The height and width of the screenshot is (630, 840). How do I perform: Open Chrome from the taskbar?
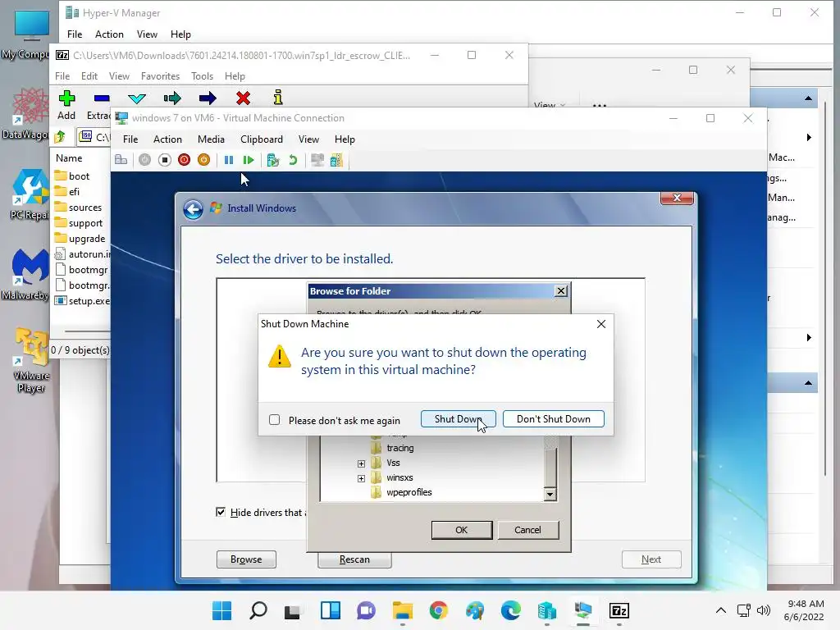point(439,610)
